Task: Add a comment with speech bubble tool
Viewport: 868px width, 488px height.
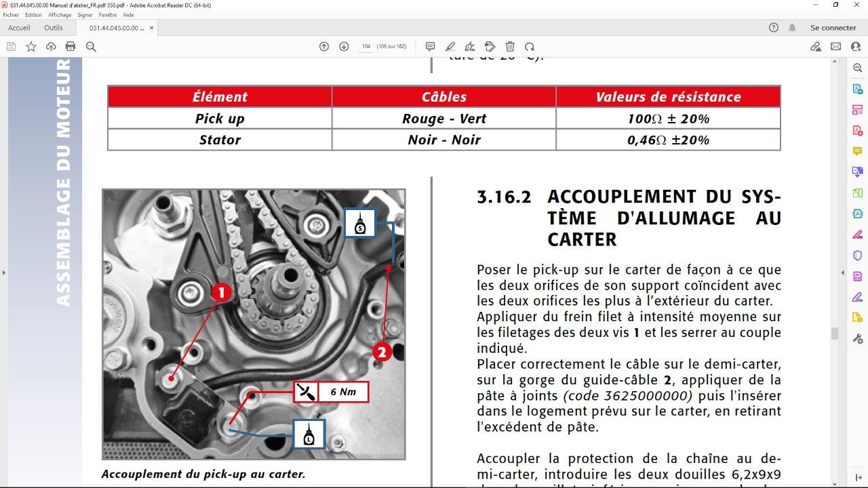Action: tap(430, 47)
